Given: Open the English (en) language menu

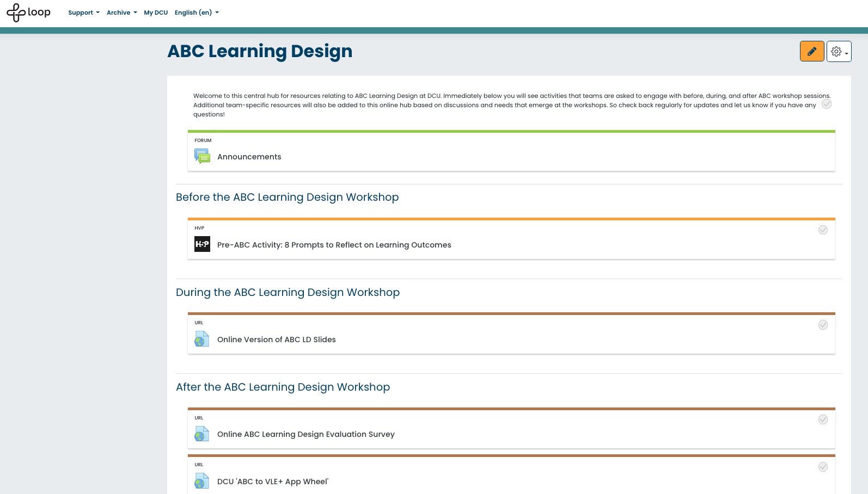Looking at the screenshot, I should 196,13.
